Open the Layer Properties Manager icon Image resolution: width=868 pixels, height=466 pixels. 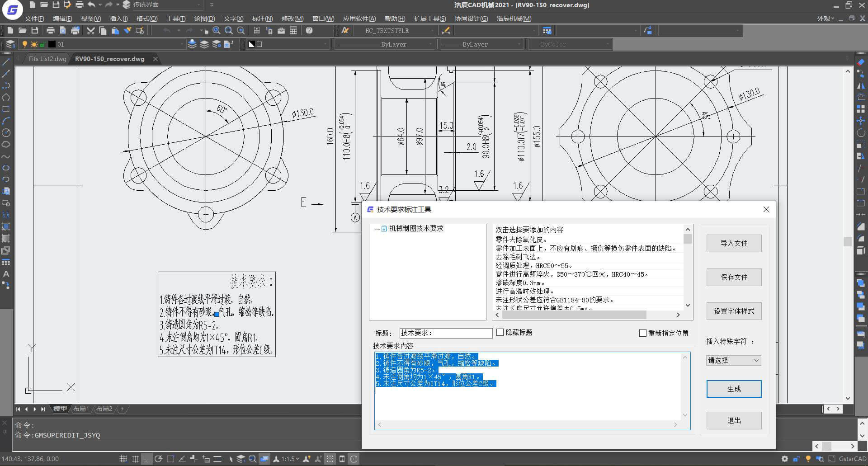pos(10,44)
